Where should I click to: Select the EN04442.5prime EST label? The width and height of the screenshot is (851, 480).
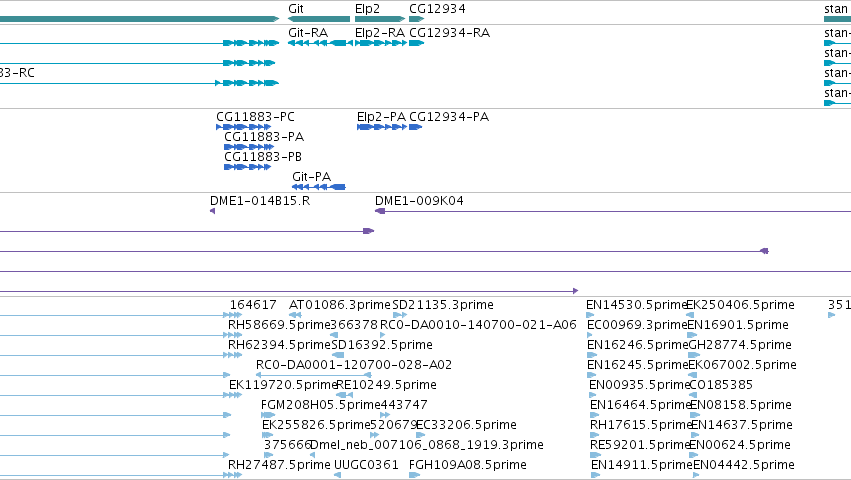coord(744,466)
